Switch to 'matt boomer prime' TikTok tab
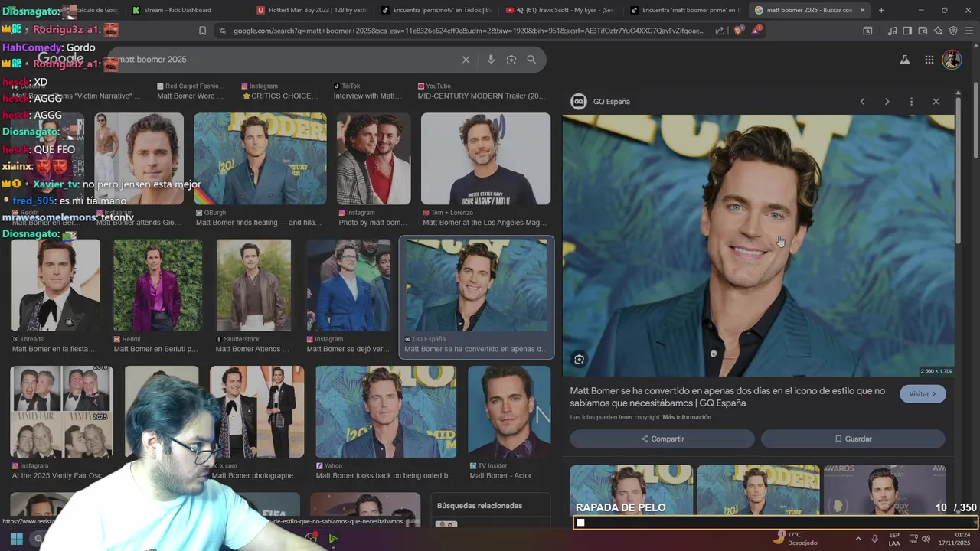Screen dimensions: 980x551 coord(686,10)
